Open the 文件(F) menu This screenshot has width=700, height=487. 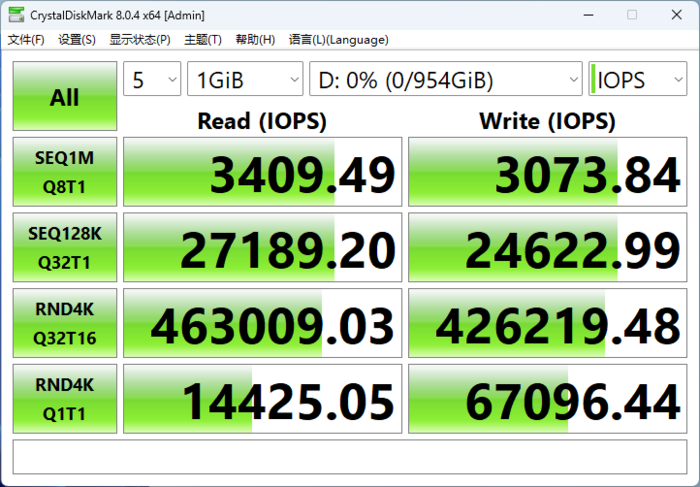point(26,40)
